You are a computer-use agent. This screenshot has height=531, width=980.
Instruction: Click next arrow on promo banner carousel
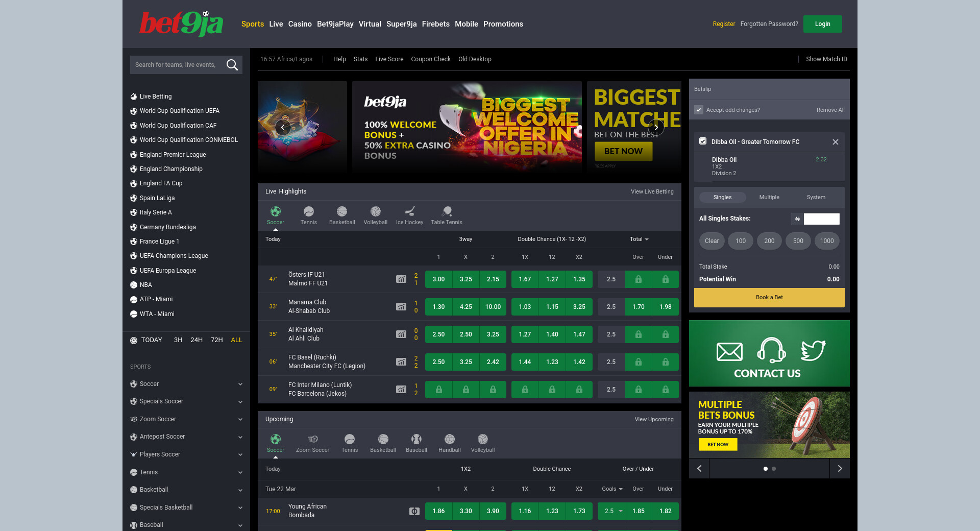tap(656, 127)
